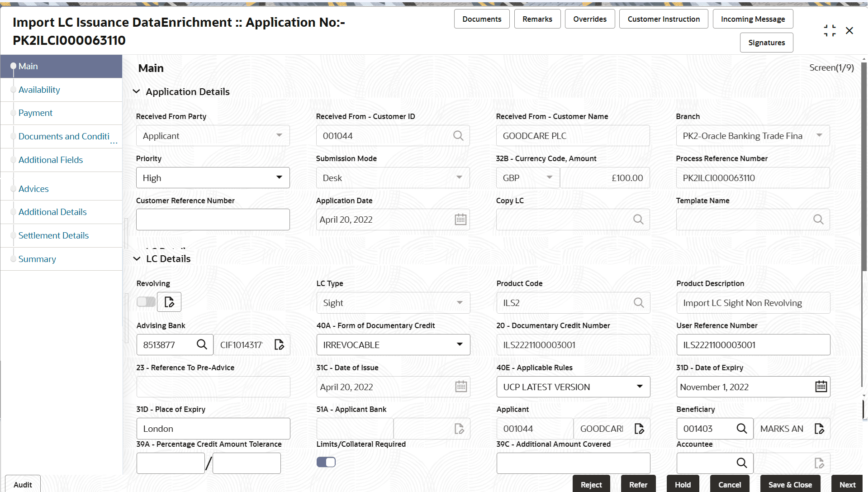Open the Date of Issue calendar picker
This screenshot has height=492, width=868.
click(460, 387)
